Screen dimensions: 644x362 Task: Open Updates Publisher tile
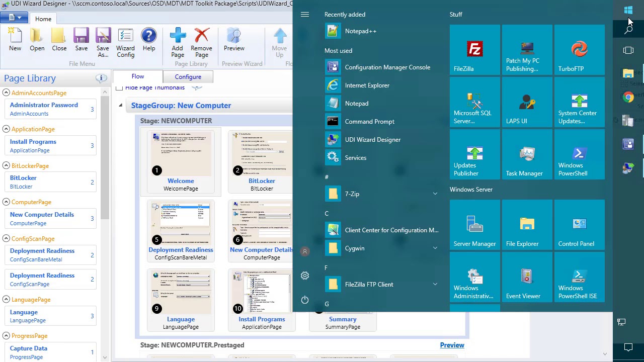tap(475, 155)
